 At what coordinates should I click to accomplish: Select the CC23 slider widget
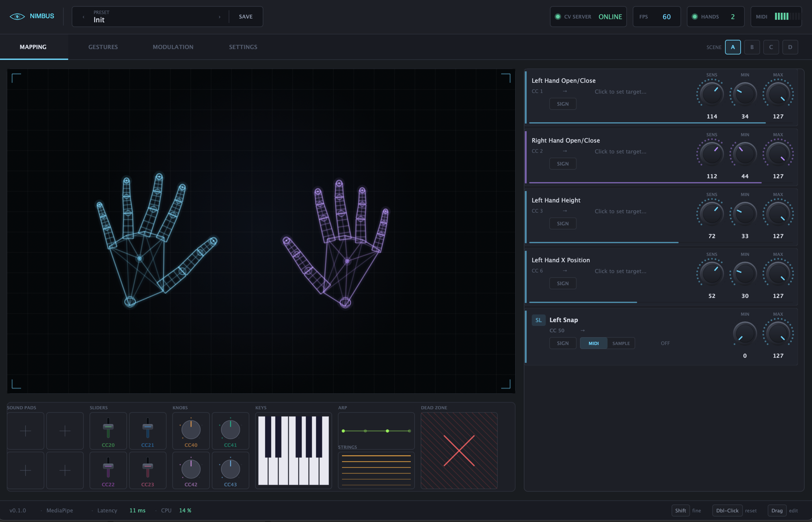pos(148,470)
